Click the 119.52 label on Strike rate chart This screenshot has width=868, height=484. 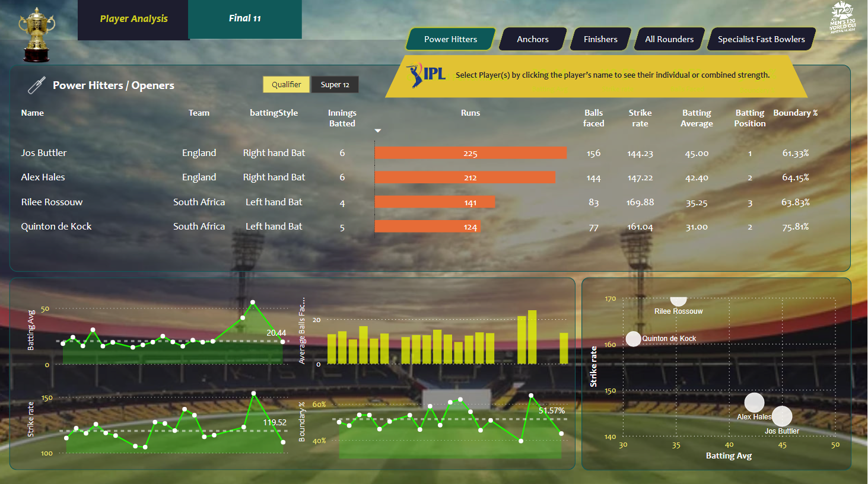click(275, 422)
